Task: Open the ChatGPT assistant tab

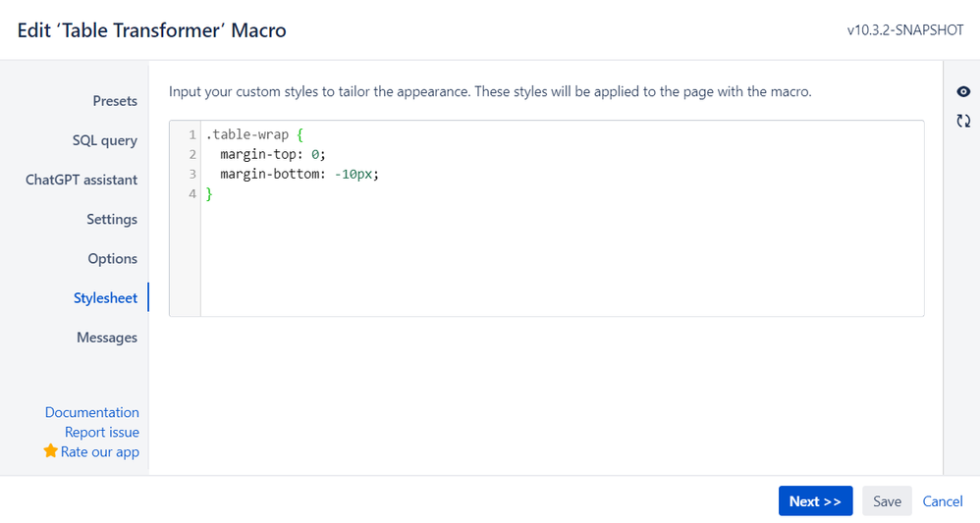Action: [82, 180]
